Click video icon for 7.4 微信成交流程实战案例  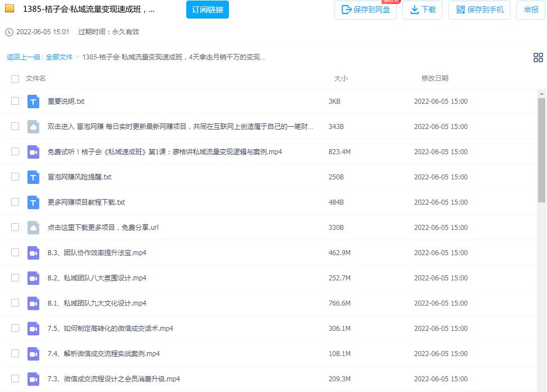33,354
